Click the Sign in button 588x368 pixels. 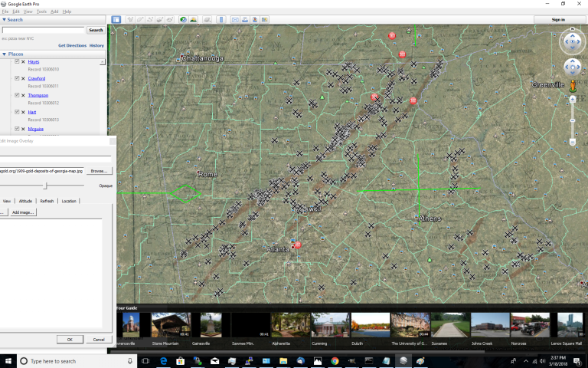[x=558, y=19]
